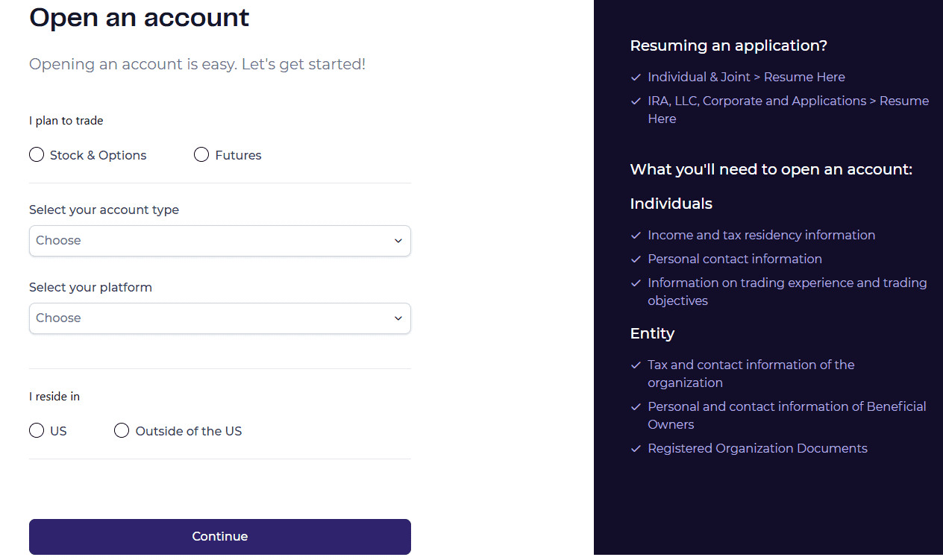
Task: Open the account type dropdown
Action: [219, 240]
